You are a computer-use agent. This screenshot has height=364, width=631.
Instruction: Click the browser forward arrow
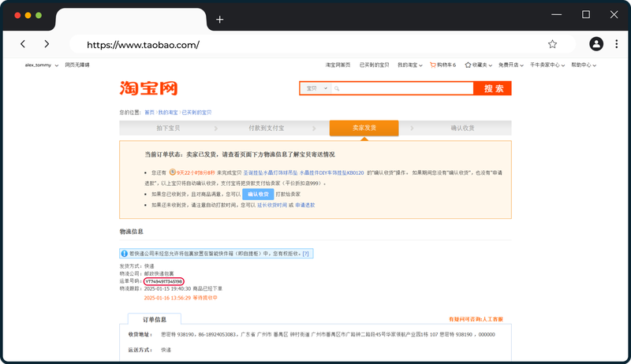[x=47, y=44]
